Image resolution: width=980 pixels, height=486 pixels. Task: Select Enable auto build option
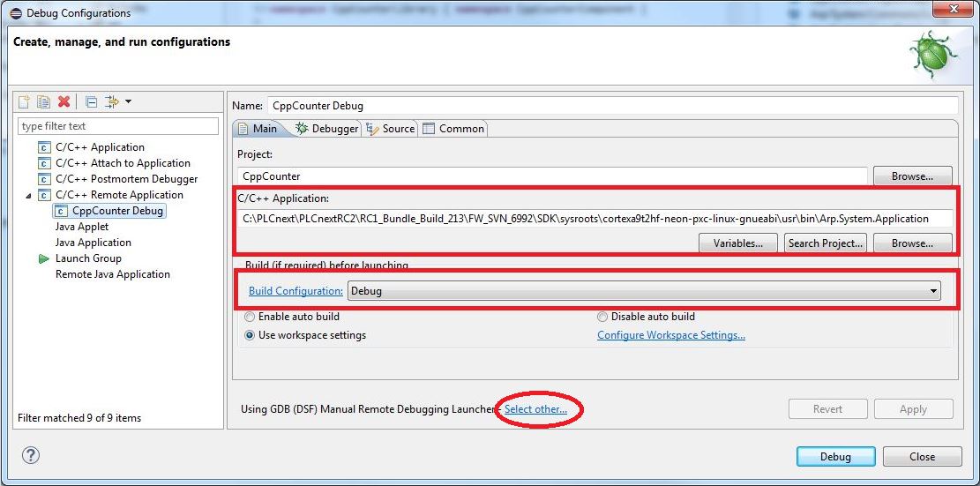tap(293, 317)
